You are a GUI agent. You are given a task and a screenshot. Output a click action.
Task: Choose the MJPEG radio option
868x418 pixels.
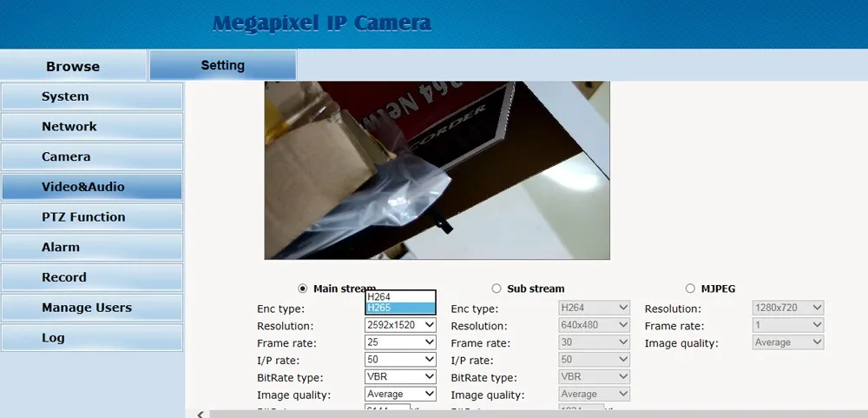pos(690,289)
